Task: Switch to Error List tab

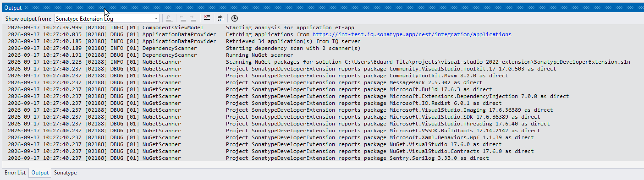Action: [x=15, y=173]
